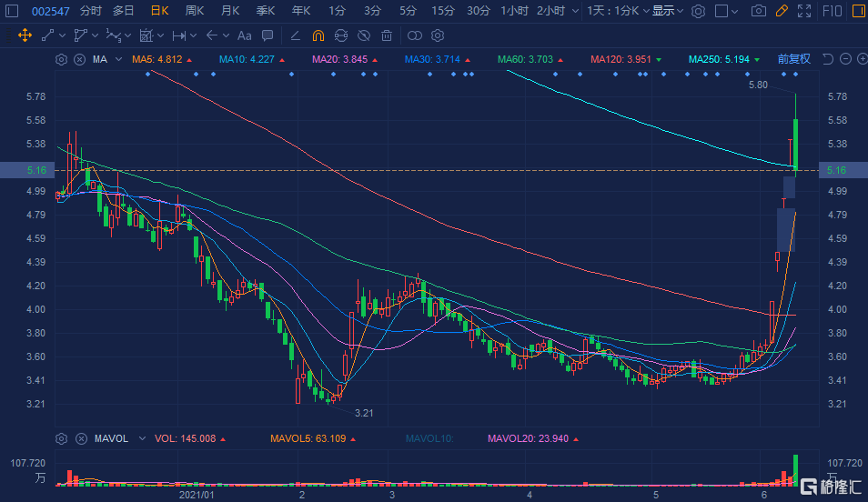Expand measurement tool options arrow
868x502 pixels.
click(x=160, y=36)
